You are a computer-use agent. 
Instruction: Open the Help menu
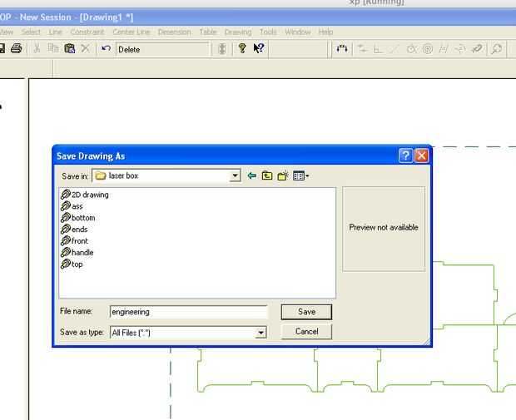coord(325,32)
